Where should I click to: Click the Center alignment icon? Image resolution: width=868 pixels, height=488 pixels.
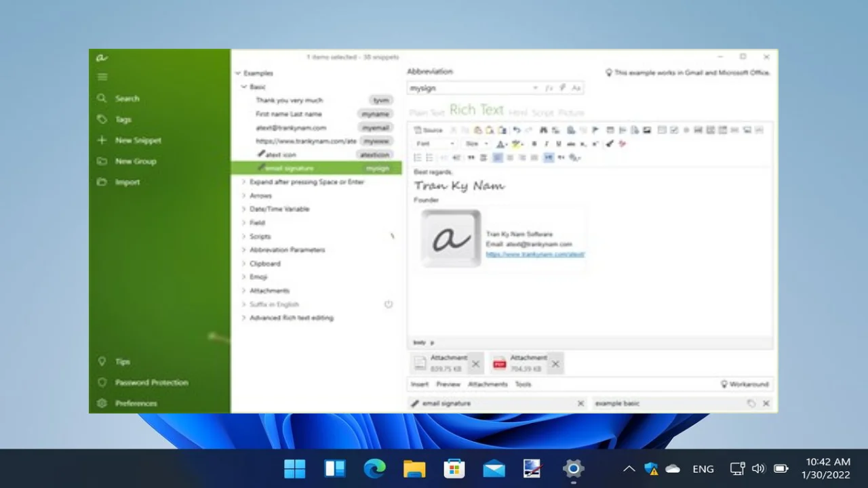pyautogui.click(x=510, y=157)
